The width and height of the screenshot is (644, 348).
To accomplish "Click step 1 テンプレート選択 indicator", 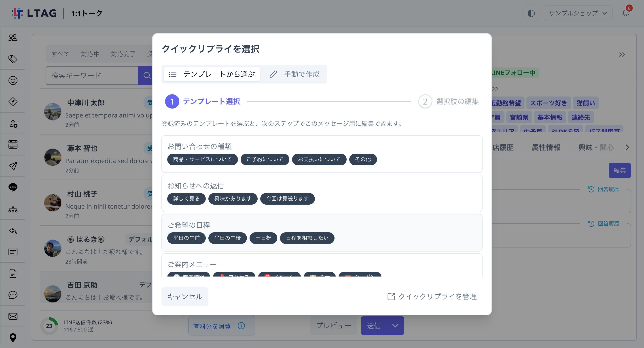I will (203, 101).
